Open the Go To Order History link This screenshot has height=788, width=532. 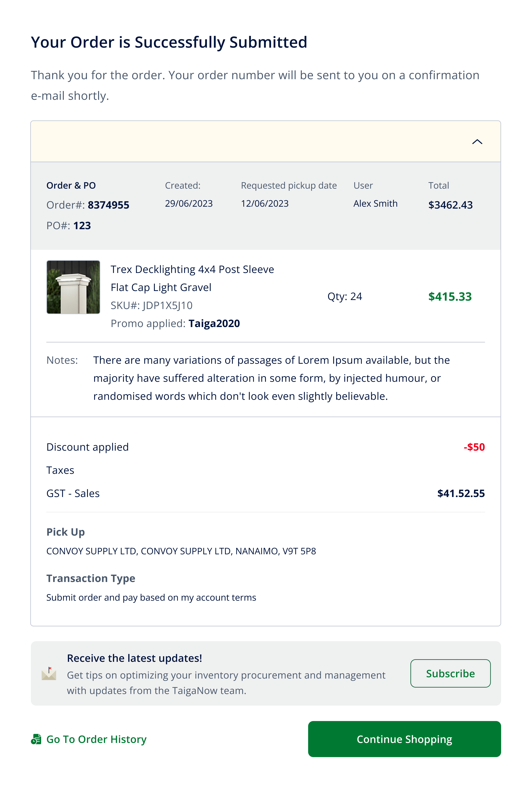click(96, 739)
